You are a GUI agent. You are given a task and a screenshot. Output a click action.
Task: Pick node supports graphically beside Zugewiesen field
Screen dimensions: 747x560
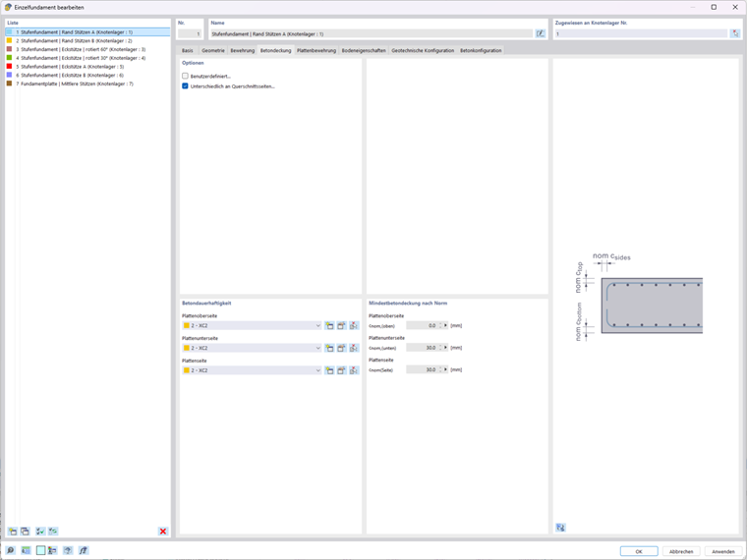point(735,33)
